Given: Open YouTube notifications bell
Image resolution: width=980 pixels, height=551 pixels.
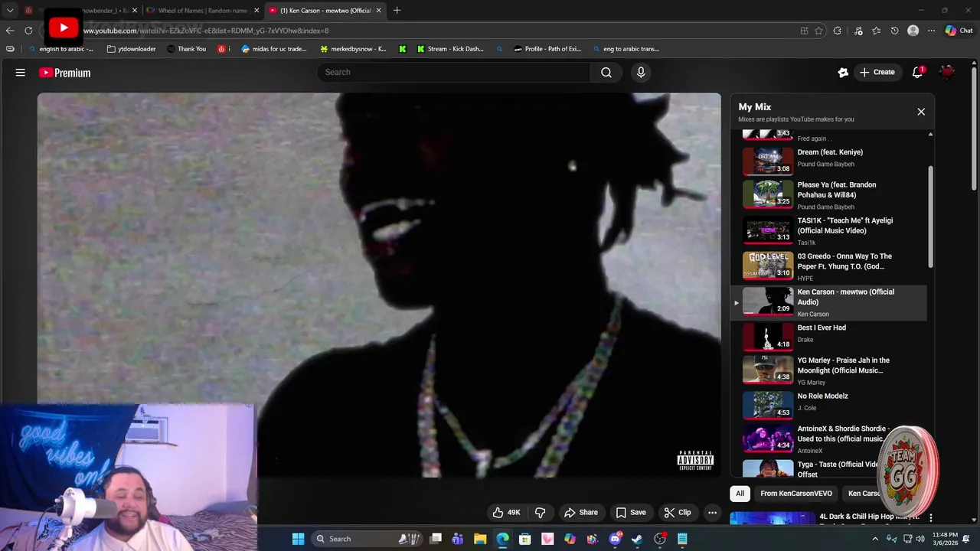Looking at the screenshot, I should (x=917, y=72).
